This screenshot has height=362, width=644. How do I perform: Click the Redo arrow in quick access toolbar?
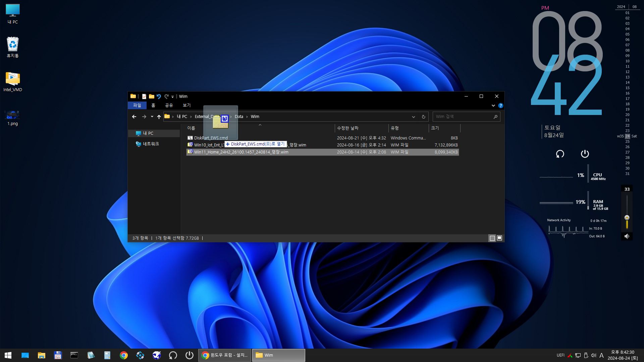pyautogui.click(x=166, y=97)
